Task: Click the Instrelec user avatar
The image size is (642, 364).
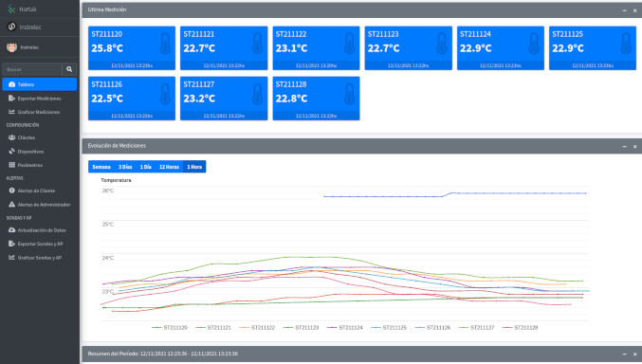Action: [12, 47]
